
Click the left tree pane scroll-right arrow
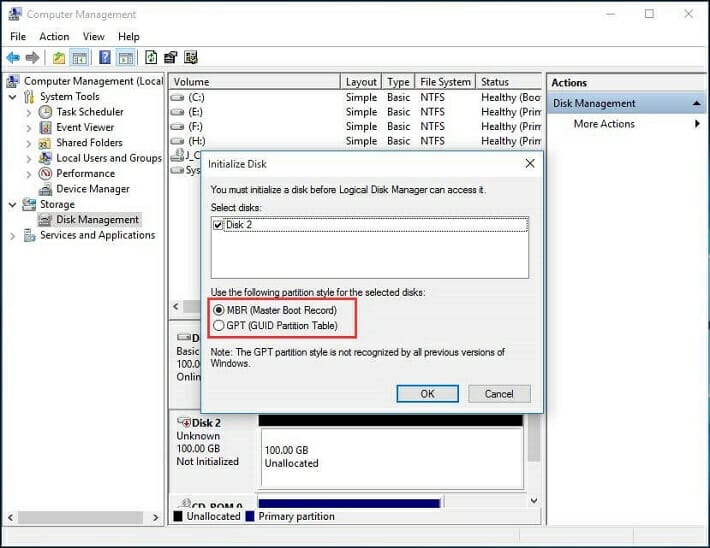click(155, 517)
